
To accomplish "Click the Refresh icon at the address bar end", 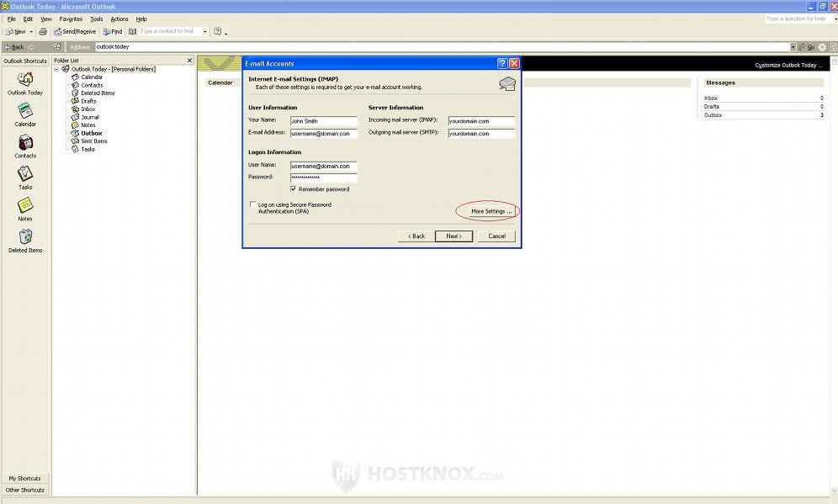I will [834, 47].
